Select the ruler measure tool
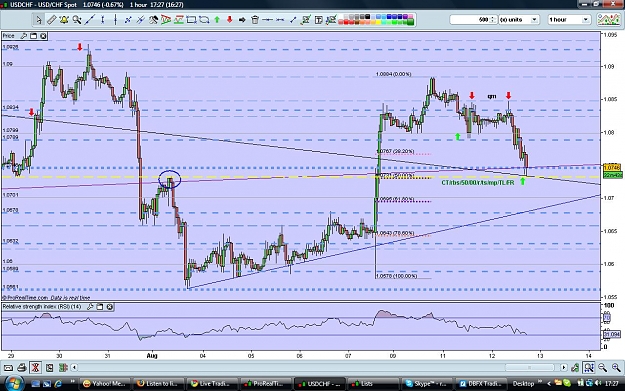This screenshot has width=625, height=391. tap(51, 20)
